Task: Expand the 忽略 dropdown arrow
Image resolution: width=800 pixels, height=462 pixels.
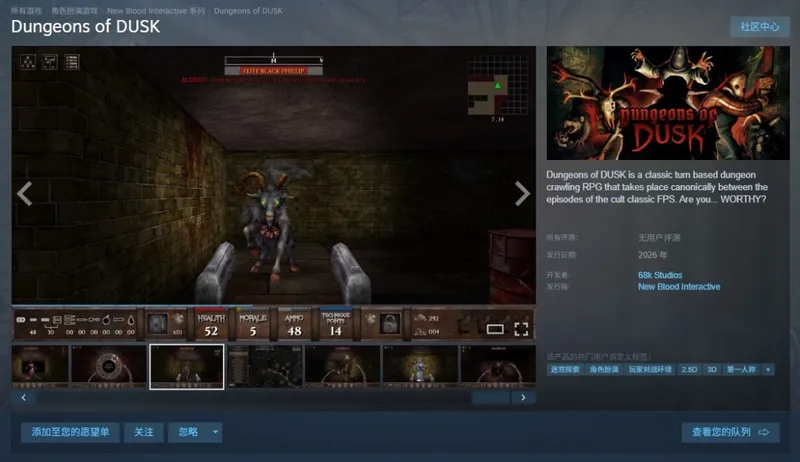Action: click(x=215, y=432)
